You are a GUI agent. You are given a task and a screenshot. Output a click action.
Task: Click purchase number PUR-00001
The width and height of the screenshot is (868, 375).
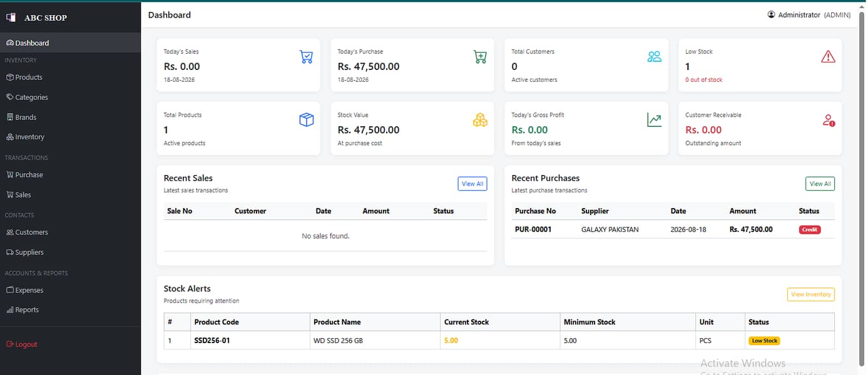click(533, 229)
